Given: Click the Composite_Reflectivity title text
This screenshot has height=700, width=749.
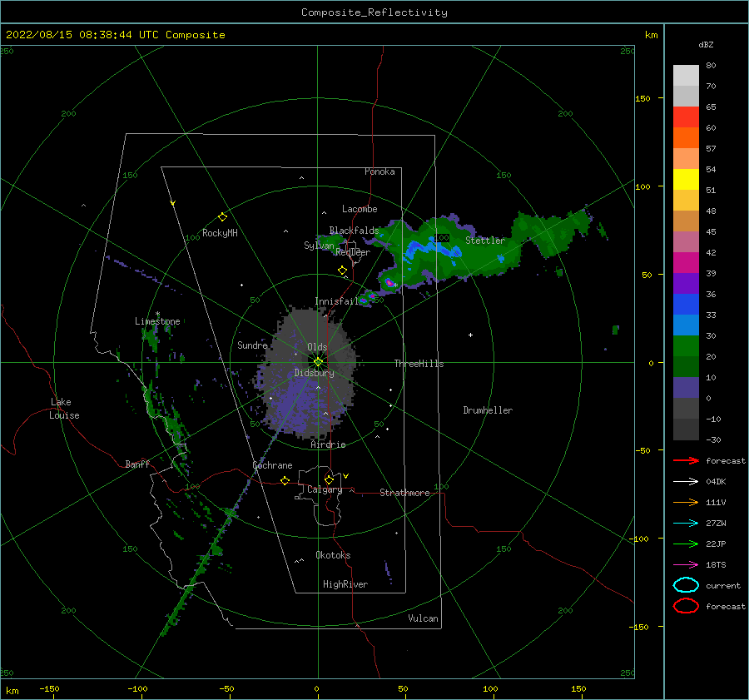Looking at the screenshot, I should 374,12.
